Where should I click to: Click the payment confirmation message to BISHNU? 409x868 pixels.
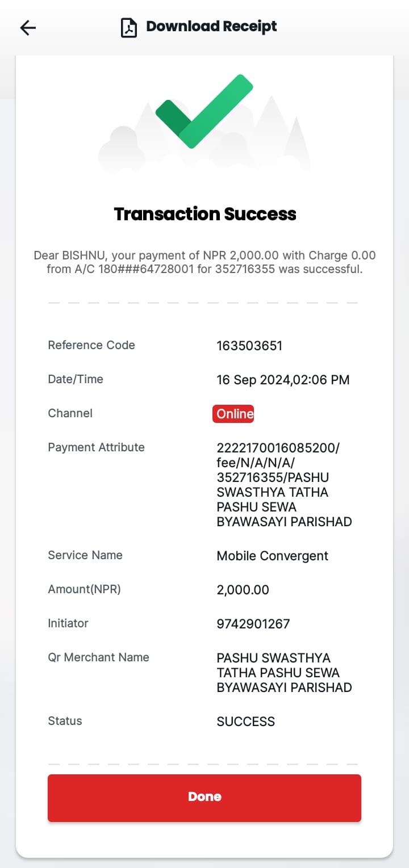[x=204, y=262]
